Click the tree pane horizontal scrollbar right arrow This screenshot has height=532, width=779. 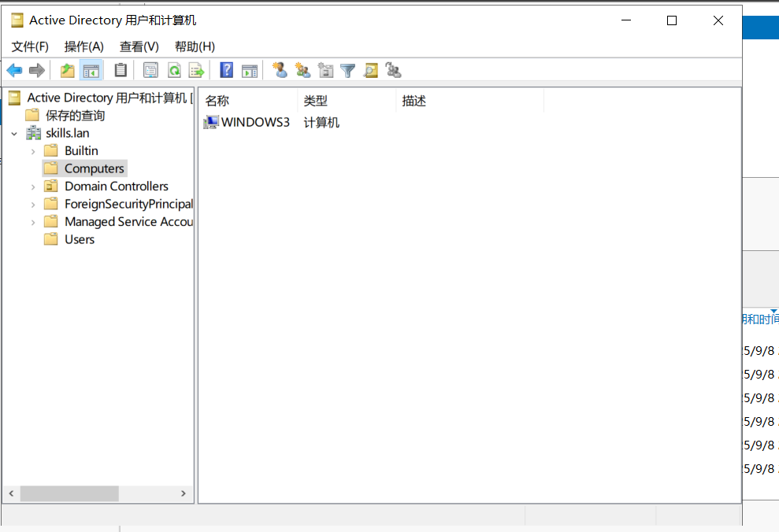coord(184,494)
